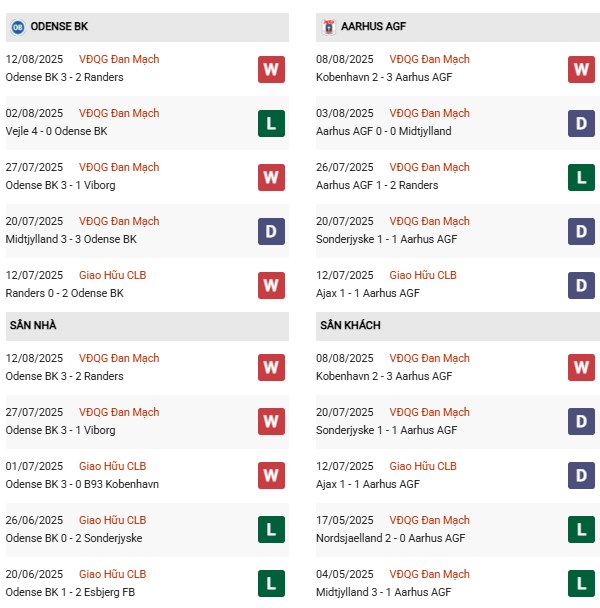Open the Giao Hữu CLB link dated 20/06/2025
600x608 pixels.
pos(112,574)
